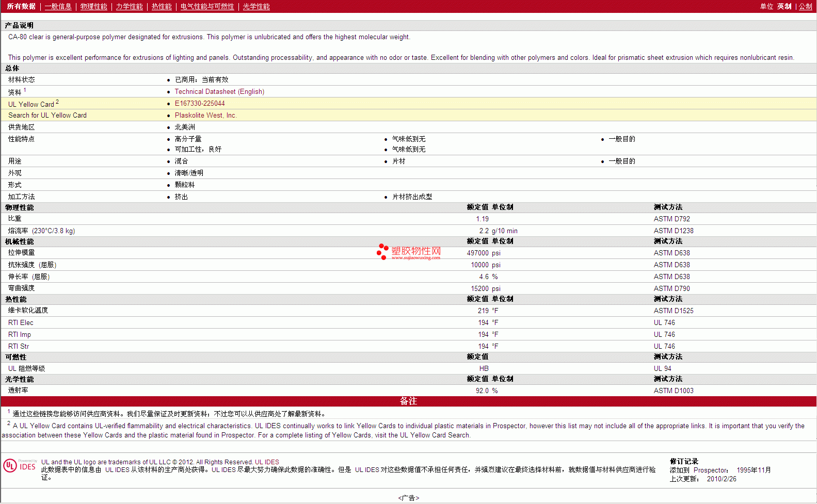Click the <广告> placeholder at bottom
This screenshot has width=817, height=504.
click(408, 498)
